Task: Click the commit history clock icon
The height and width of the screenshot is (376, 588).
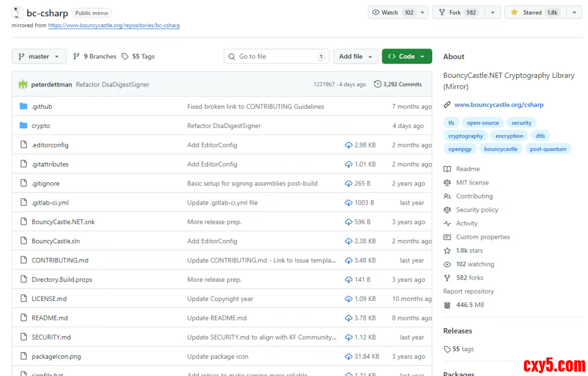Action: coord(377,84)
